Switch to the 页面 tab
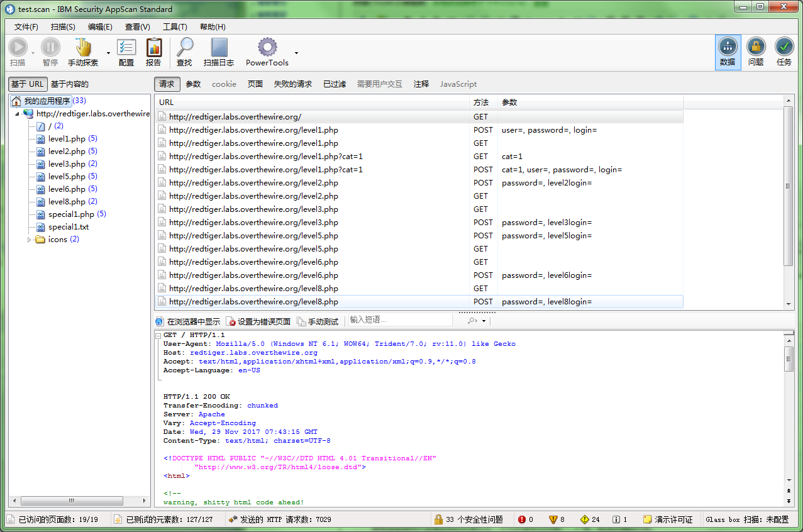Image resolution: width=803 pixels, height=532 pixels. coord(255,84)
